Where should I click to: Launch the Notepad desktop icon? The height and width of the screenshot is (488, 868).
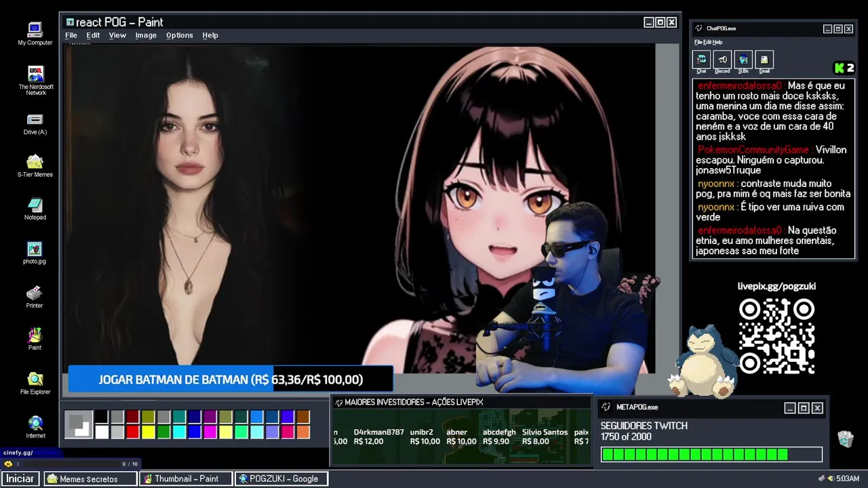(35, 205)
